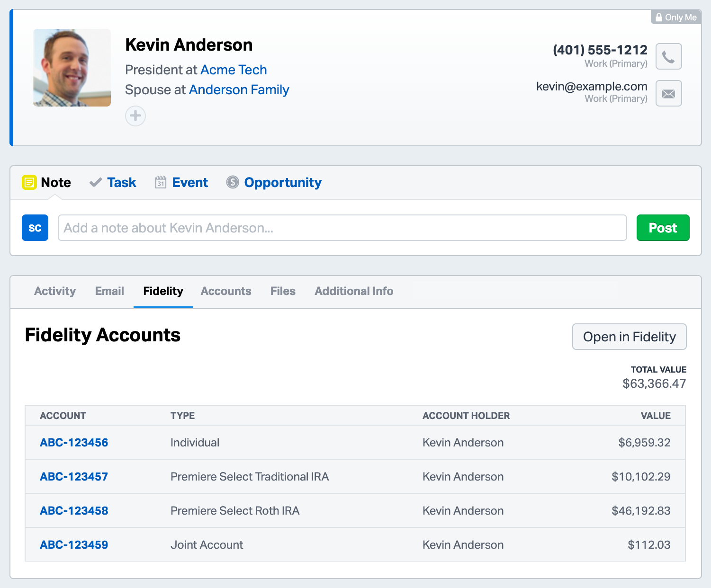Screen dimensions: 711x588
Task: Select the Task checkmark icon
Action: 95,182
